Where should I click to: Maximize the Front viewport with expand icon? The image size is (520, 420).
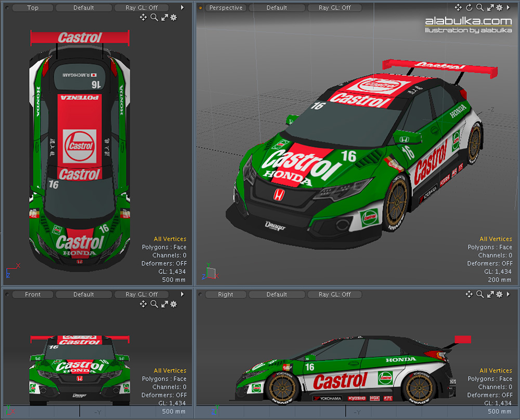(164, 304)
